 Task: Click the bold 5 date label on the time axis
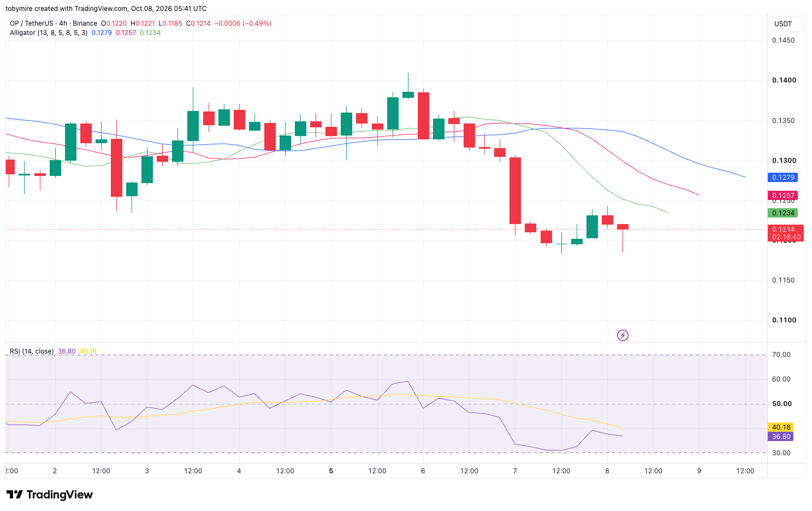click(x=331, y=471)
